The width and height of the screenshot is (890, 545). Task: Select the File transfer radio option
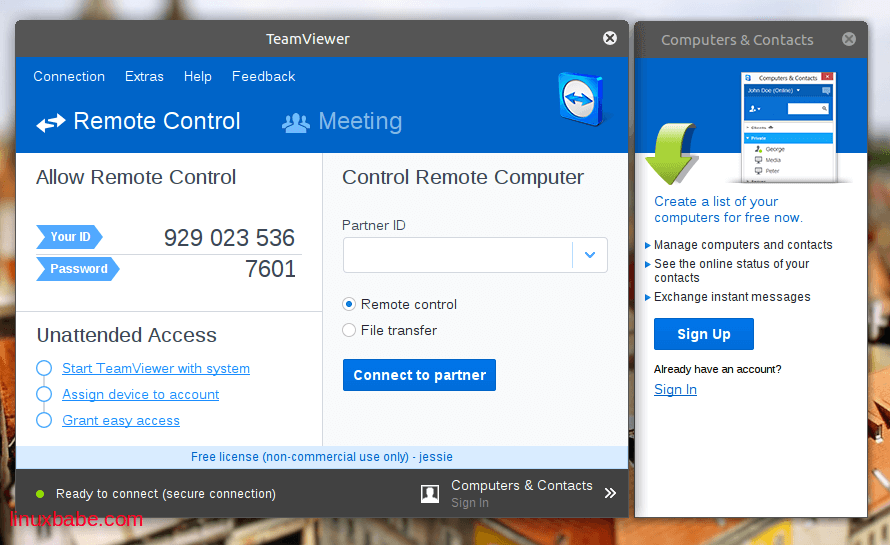tap(349, 330)
